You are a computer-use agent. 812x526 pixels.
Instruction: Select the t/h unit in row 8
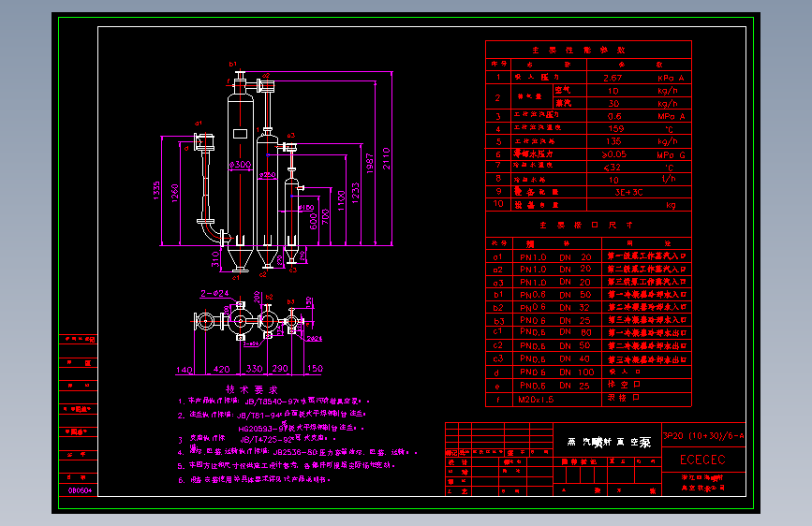(669, 179)
